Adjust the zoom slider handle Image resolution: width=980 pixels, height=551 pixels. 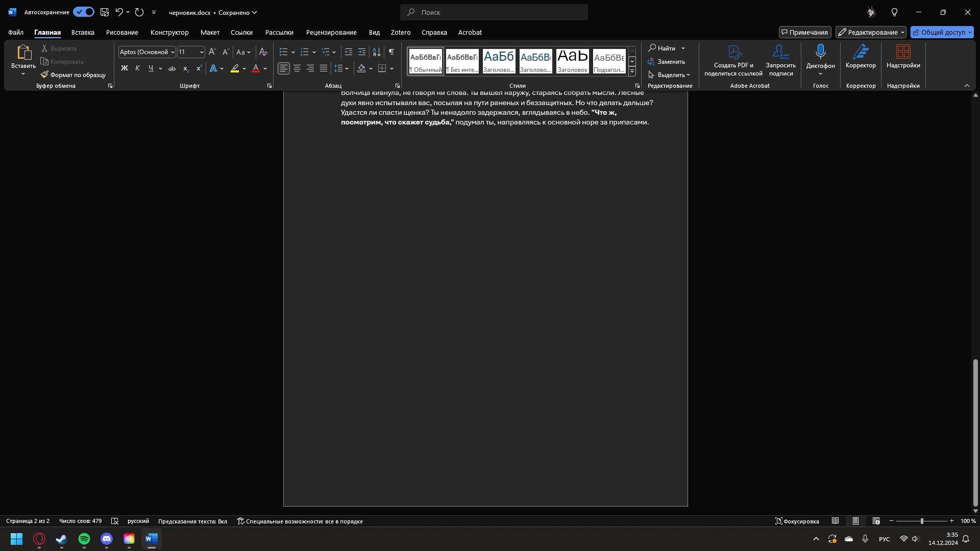[x=922, y=521]
